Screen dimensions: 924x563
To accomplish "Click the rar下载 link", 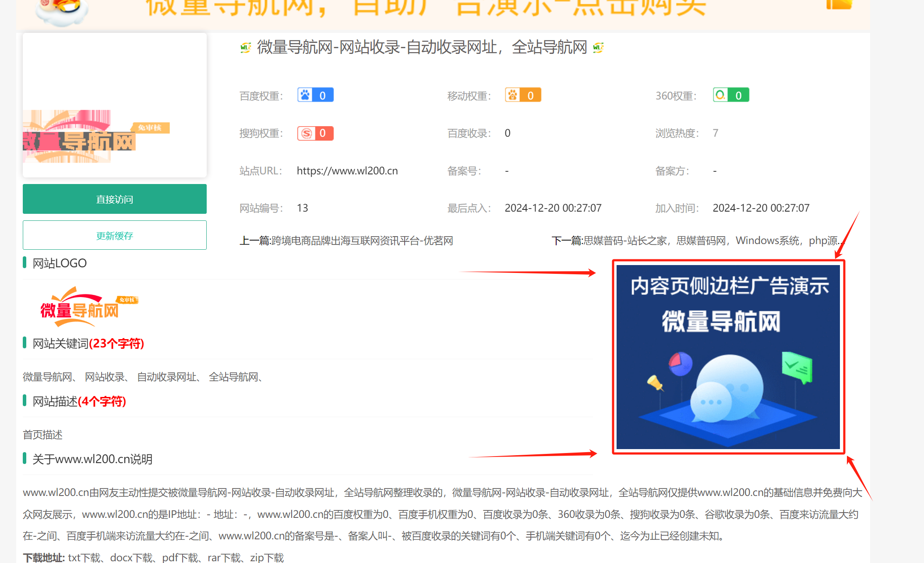I will click(224, 557).
